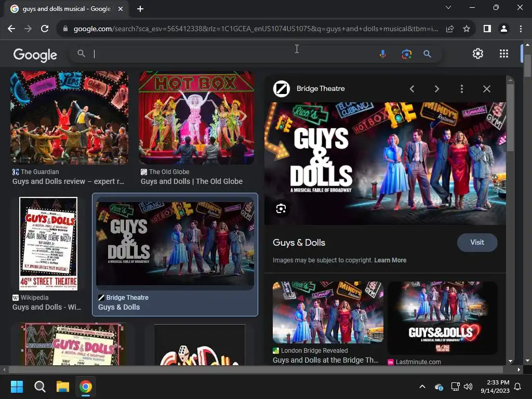Show previous image in preview panel
Image resolution: width=532 pixels, height=399 pixels.
point(412,89)
